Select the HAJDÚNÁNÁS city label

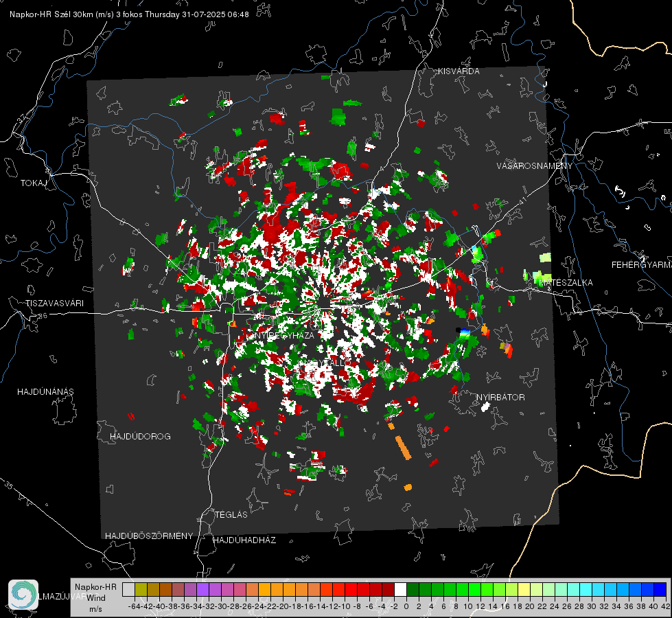tap(45, 392)
